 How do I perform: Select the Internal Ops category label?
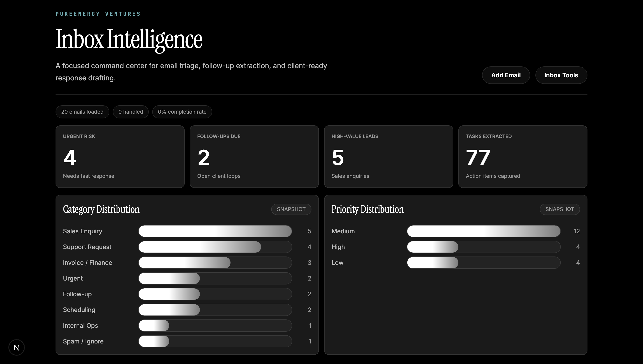click(x=80, y=326)
